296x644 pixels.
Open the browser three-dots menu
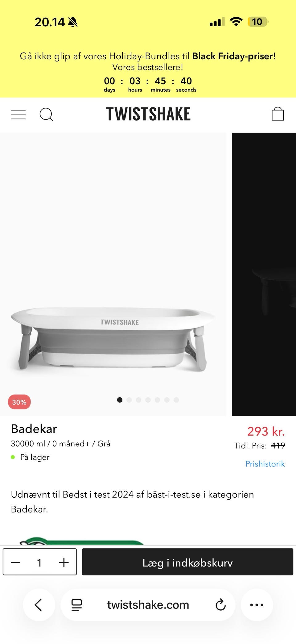257,605
